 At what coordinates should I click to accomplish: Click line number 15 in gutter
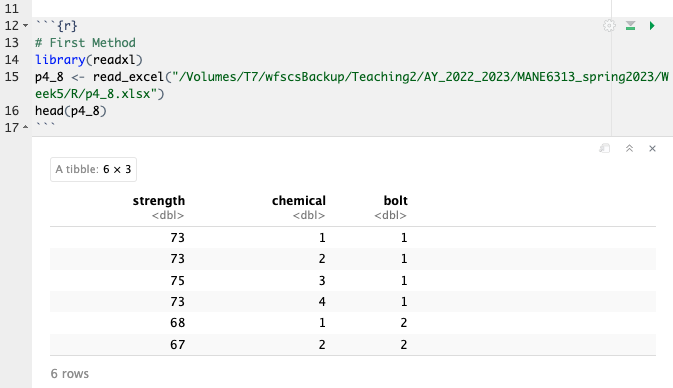tap(12, 77)
